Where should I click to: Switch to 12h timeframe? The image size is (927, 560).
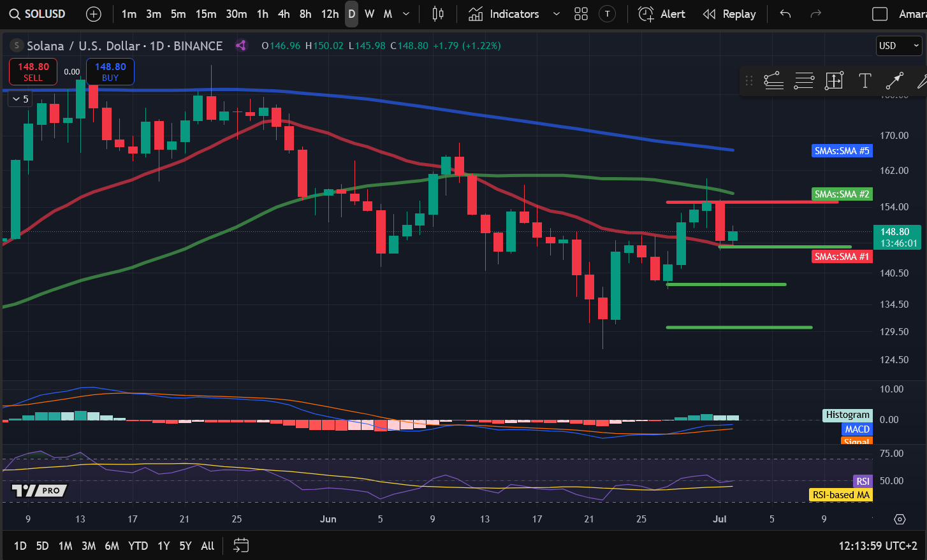coord(330,14)
